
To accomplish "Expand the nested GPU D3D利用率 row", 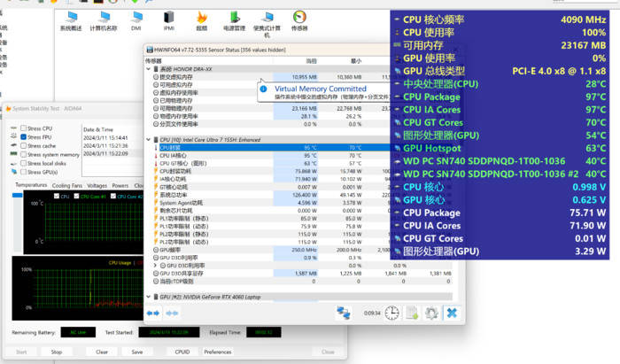I will (x=155, y=266).
